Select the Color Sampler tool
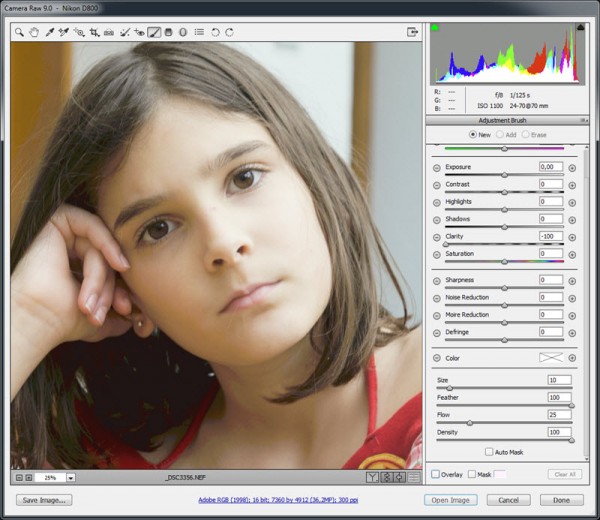Viewport: 600px width, 520px height. click(64, 33)
